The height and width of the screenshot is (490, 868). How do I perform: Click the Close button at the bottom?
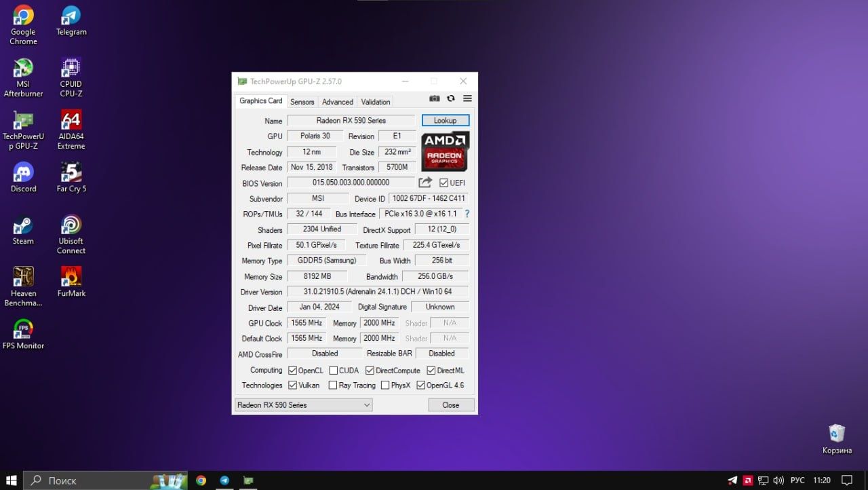451,405
